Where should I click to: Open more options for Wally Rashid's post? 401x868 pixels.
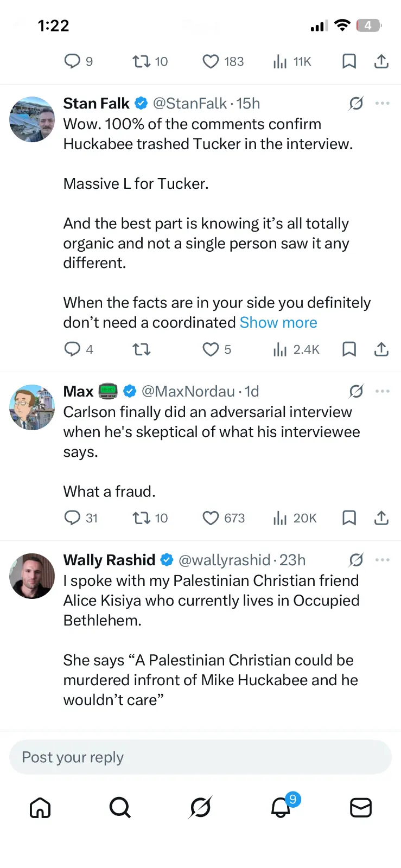(382, 560)
